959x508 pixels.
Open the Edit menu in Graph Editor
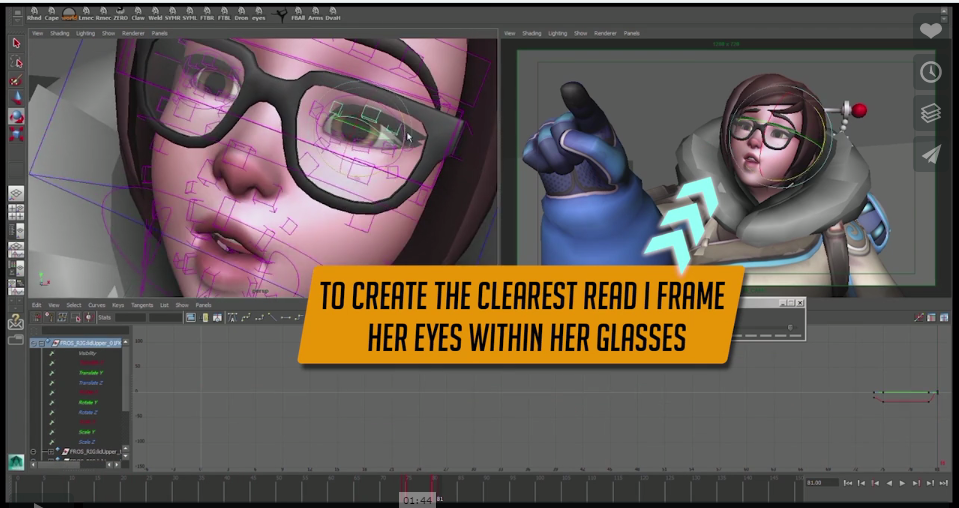37,305
